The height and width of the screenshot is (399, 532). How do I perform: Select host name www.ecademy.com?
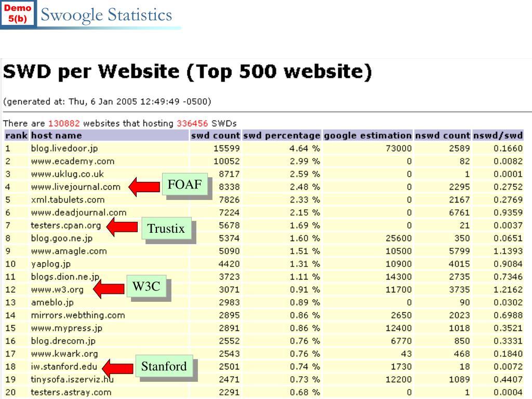click(73, 161)
